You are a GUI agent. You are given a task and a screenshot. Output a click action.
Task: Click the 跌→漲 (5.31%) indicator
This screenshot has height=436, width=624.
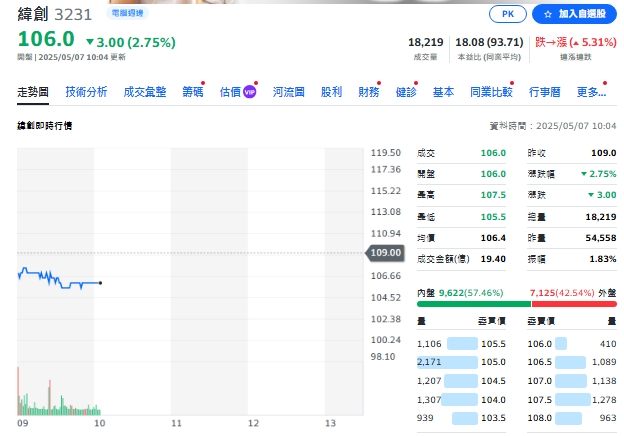tap(575, 42)
